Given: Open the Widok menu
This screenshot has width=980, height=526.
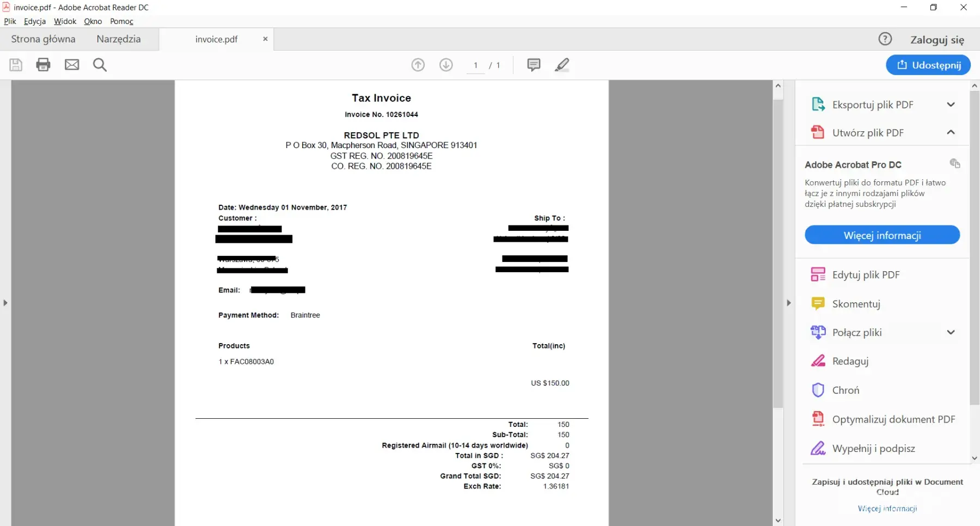Looking at the screenshot, I should (65, 21).
